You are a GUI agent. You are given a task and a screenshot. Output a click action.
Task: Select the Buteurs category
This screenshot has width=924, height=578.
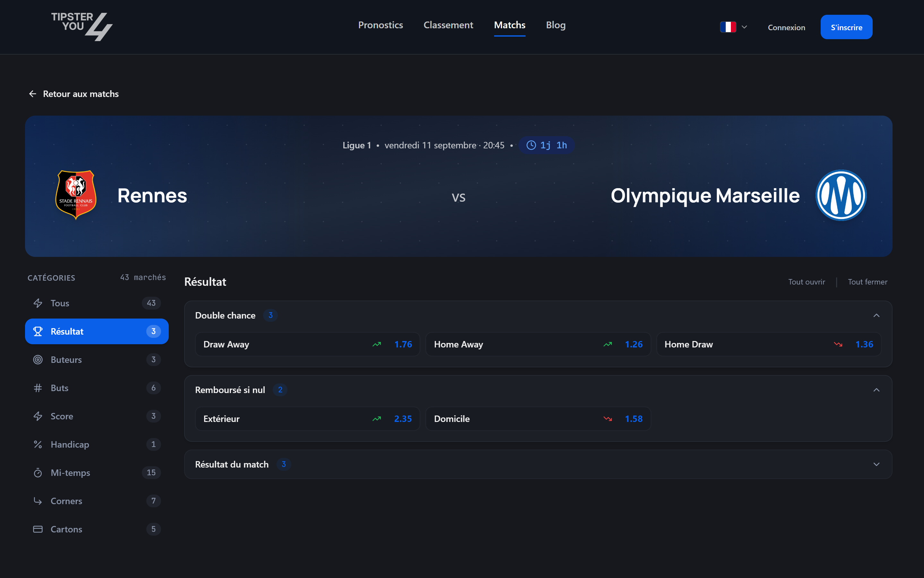coord(97,360)
